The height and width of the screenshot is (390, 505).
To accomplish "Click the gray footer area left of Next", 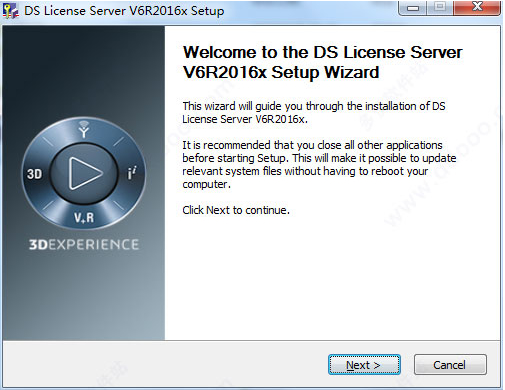I will click(163, 364).
